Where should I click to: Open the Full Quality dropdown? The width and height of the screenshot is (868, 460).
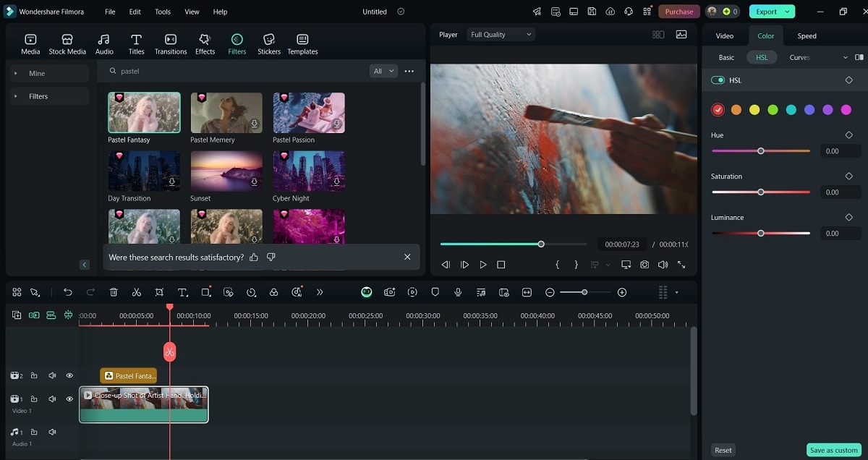[501, 35]
